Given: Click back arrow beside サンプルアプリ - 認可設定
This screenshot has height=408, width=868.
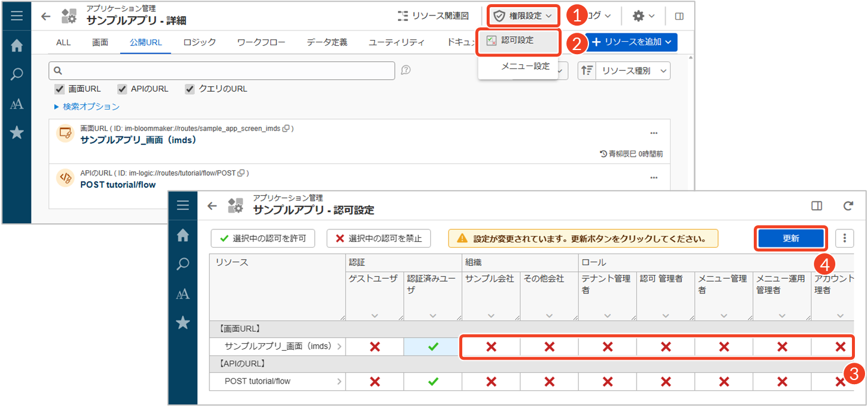Looking at the screenshot, I should click(212, 206).
